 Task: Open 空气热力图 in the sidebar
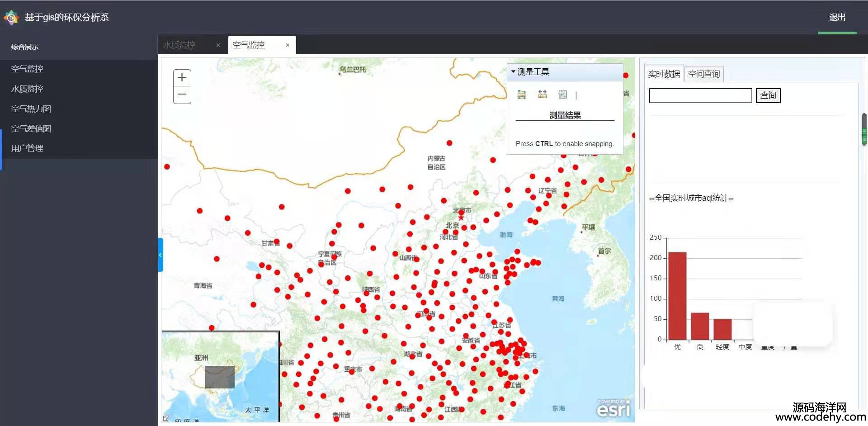tap(31, 109)
